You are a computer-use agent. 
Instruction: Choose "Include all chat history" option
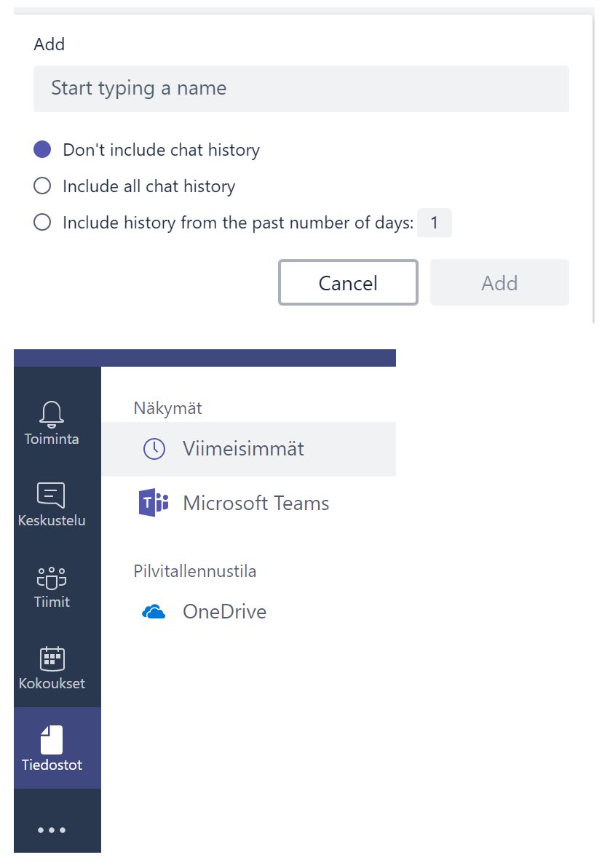point(42,186)
